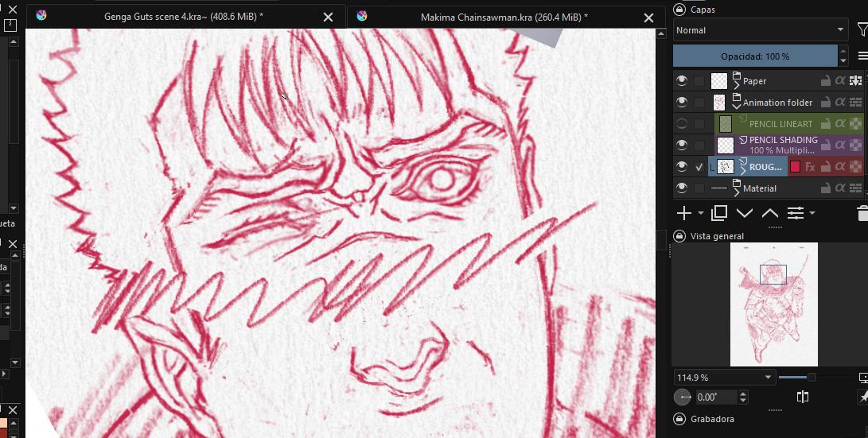Duplicate the selected layer
This screenshot has height=438, width=868.
[719, 213]
